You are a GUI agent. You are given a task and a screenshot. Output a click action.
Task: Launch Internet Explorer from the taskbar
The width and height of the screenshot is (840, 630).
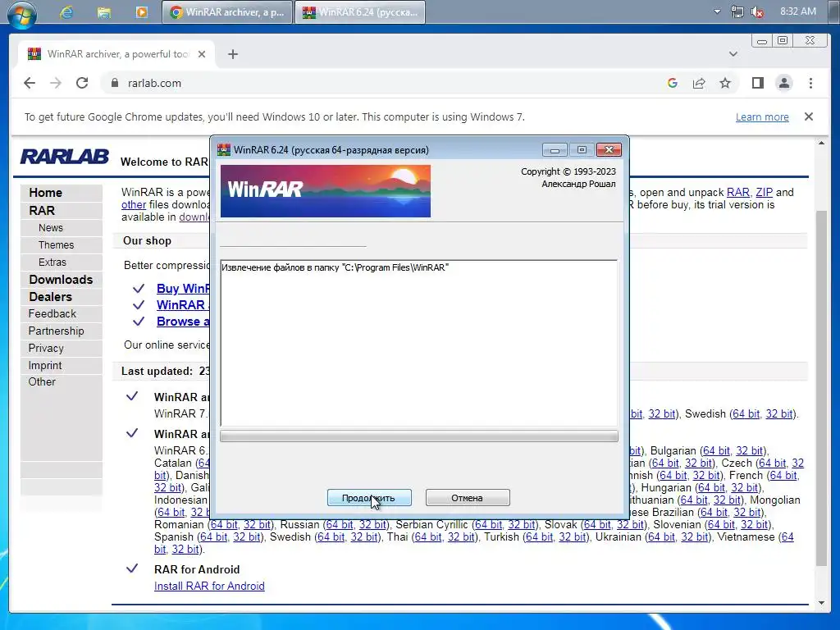coord(66,12)
